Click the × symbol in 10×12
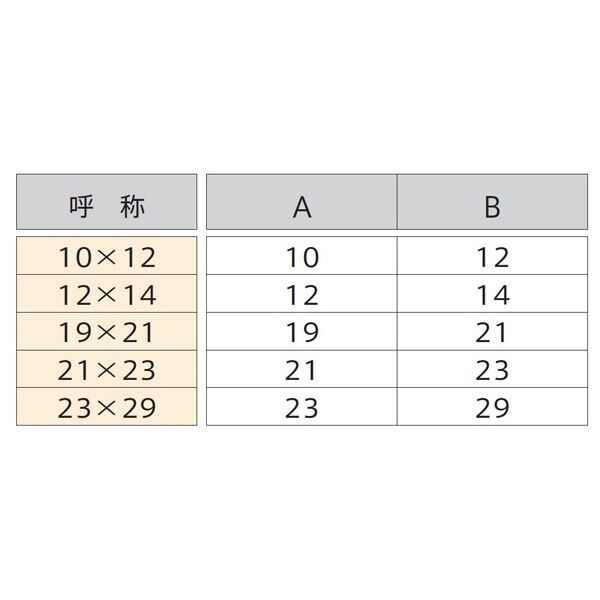The height and width of the screenshot is (600, 600). 106,258
